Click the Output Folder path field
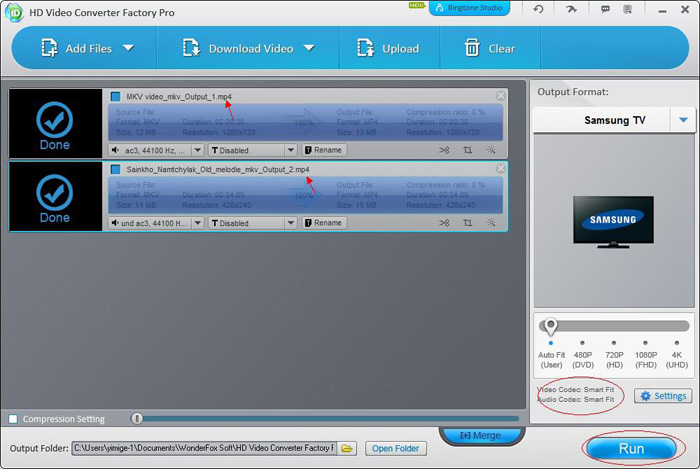The width and height of the screenshot is (700, 469). 204,448
